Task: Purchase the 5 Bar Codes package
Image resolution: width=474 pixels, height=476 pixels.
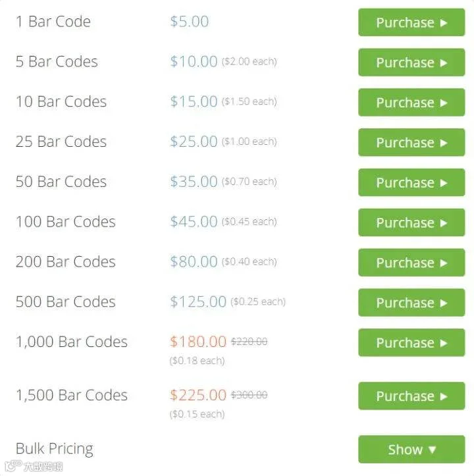Action: [411, 63]
